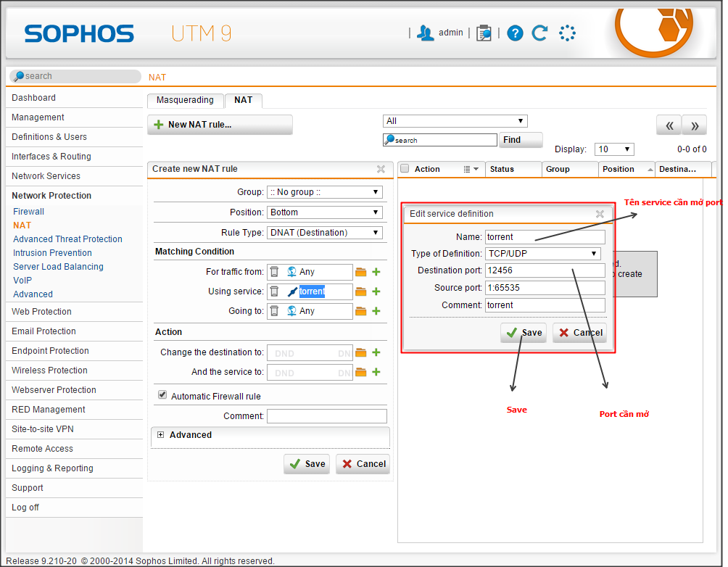Expand the Advanced section
Screen dimensions: 728x567
tap(161, 435)
